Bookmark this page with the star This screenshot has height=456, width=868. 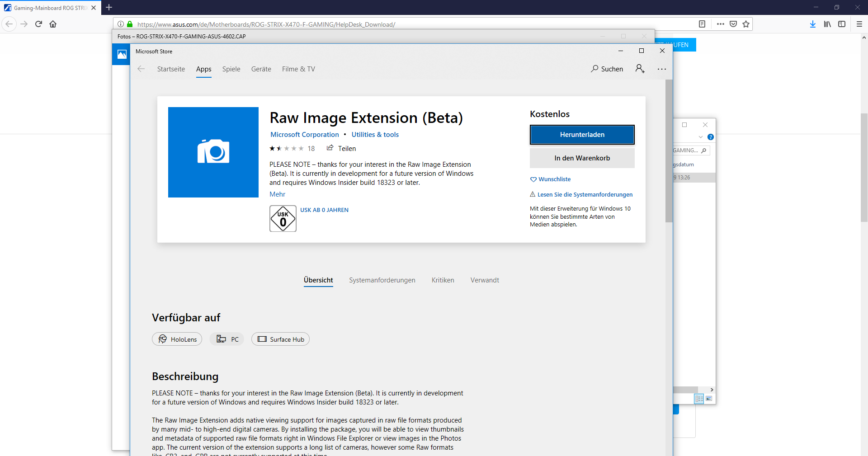(746, 24)
